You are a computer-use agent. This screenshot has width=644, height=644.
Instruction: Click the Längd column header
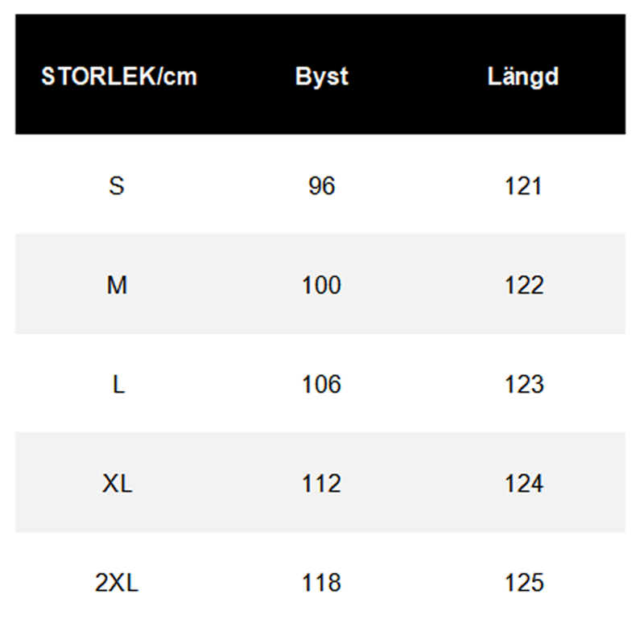click(523, 76)
